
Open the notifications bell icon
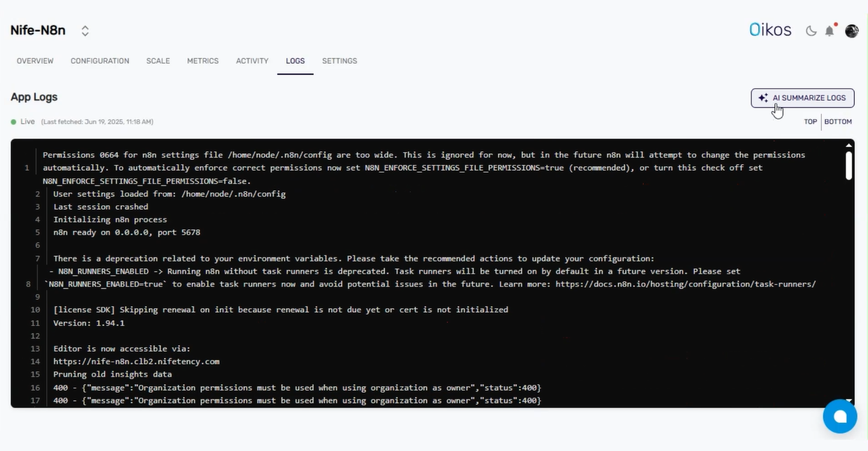[830, 30]
